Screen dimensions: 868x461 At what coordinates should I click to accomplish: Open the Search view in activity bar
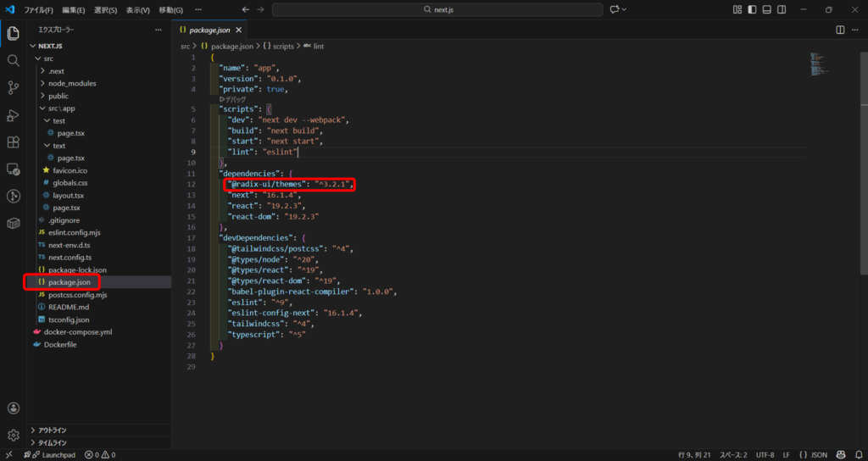coord(13,61)
